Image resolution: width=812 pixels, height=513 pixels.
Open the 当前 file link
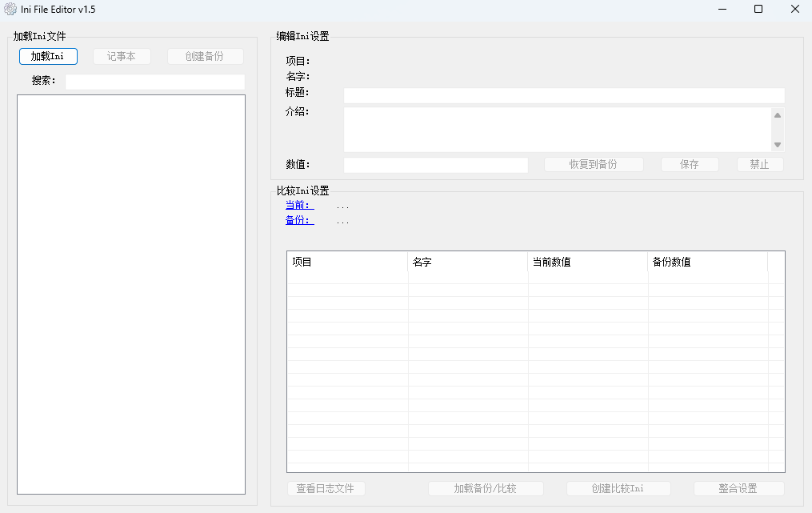point(299,205)
